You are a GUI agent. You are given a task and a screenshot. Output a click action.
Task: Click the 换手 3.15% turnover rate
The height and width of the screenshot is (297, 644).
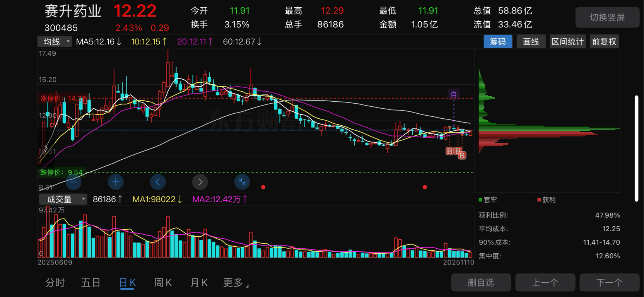coord(220,24)
